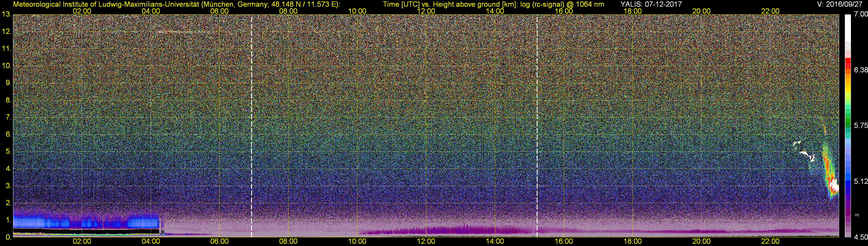Pick the 2 km height axis label
868x246 pixels.
tap(8, 203)
